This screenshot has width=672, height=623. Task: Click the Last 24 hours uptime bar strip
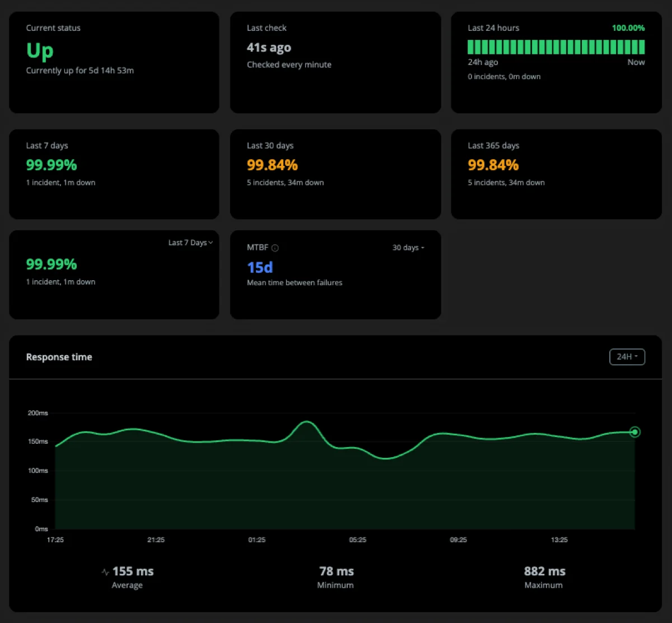[x=556, y=47]
